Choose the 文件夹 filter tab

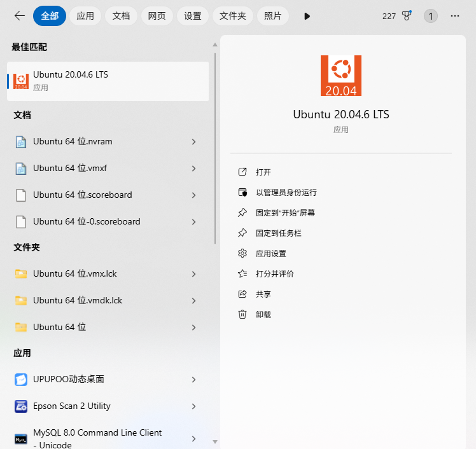tap(232, 16)
